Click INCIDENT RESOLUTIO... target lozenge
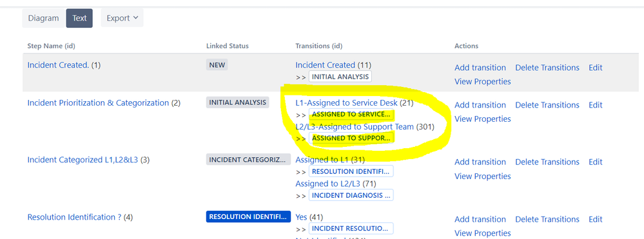Image resolution: width=644 pixels, height=239 pixels. [x=351, y=228]
